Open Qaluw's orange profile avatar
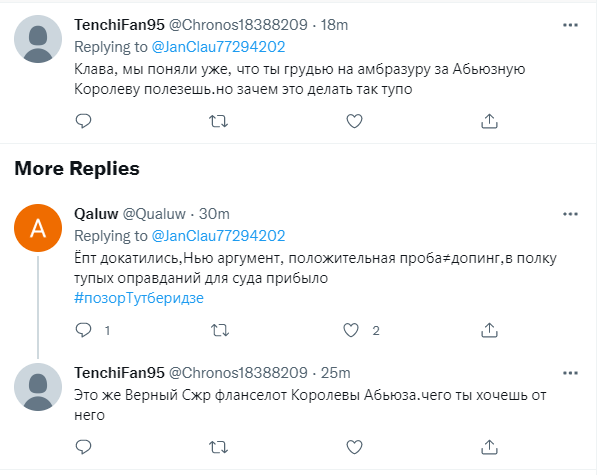 click(39, 228)
